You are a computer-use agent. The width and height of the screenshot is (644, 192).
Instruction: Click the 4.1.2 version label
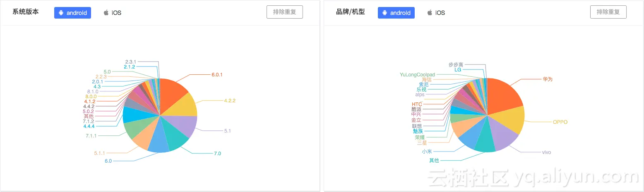tap(90, 101)
